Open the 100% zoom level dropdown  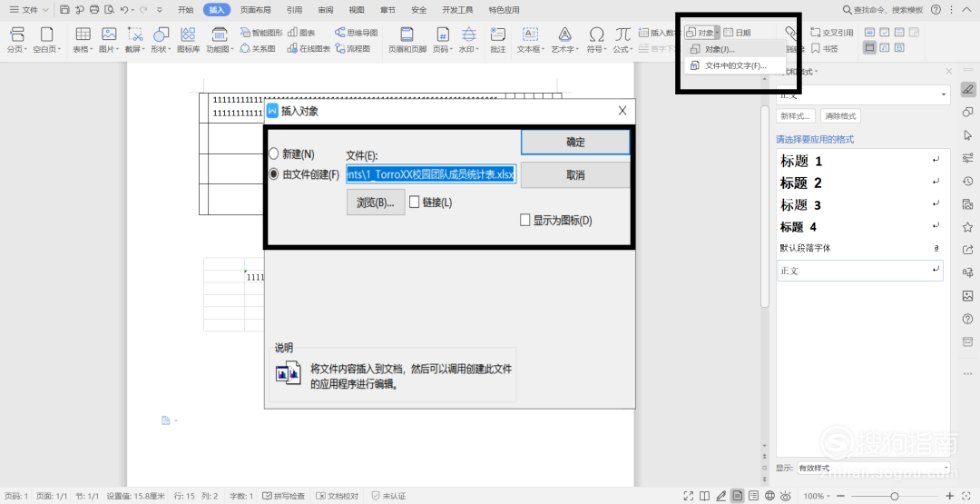[817, 496]
